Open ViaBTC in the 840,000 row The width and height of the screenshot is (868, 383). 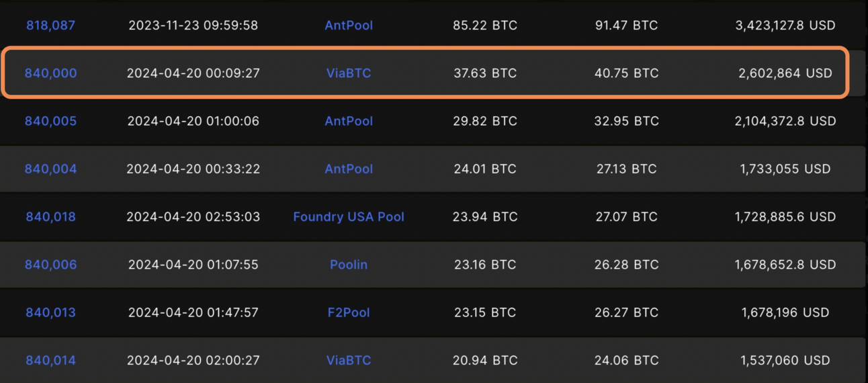tap(349, 73)
